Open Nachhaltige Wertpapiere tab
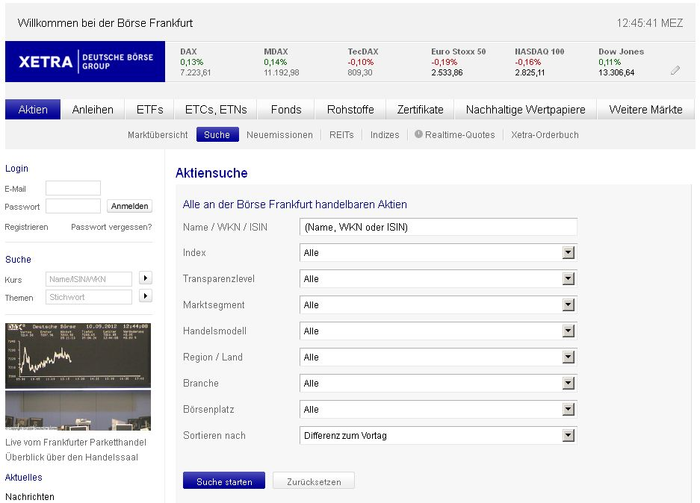This screenshot has width=700, height=503. [x=525, y=109]
